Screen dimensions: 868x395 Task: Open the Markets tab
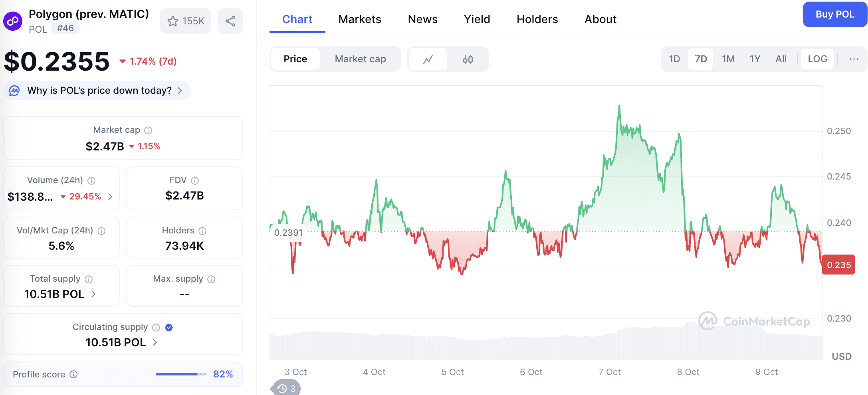359,19
